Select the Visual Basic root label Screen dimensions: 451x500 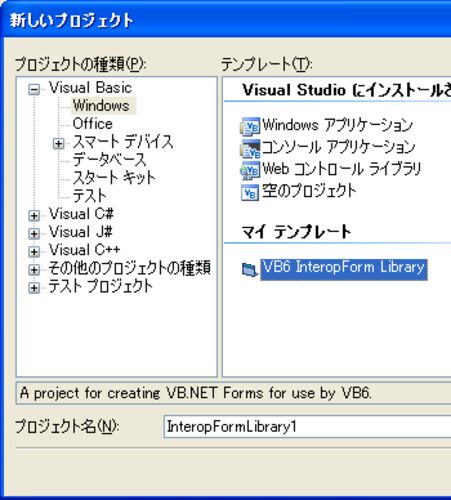tap(90, 88)
